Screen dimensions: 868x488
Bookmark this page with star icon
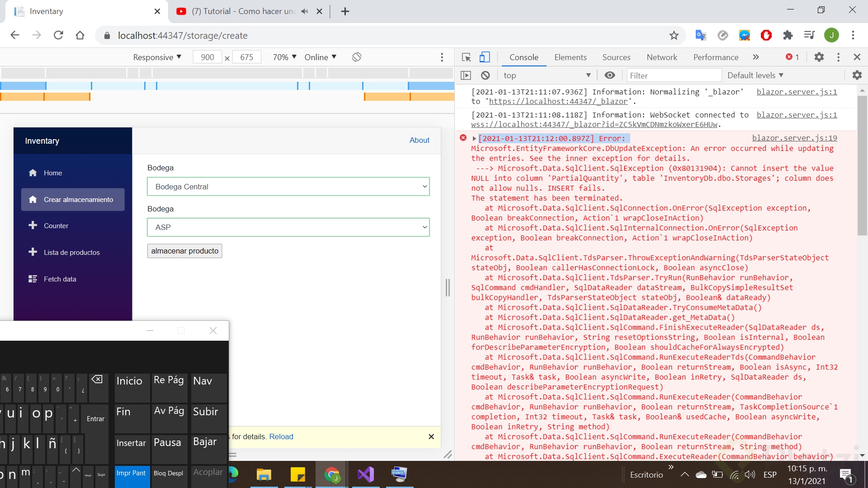tap(674, 35)
